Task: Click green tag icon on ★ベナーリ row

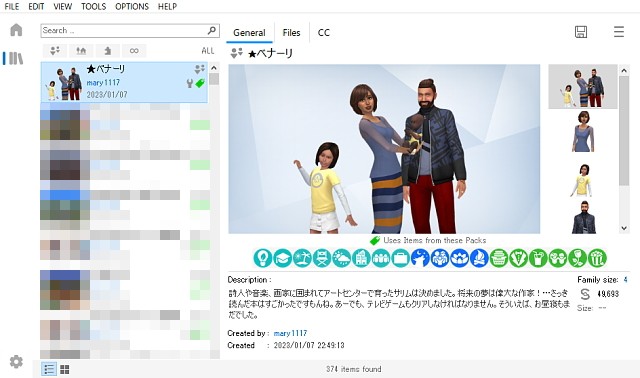Action: (200, 83)
